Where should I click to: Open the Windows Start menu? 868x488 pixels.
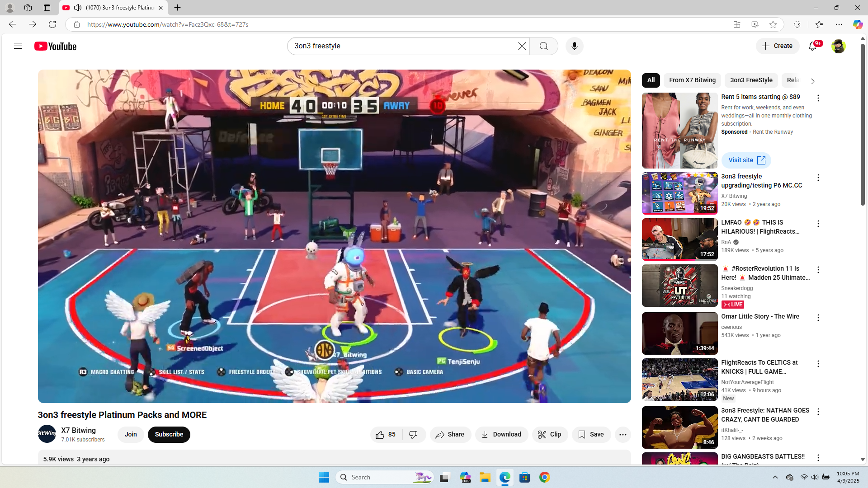pyautogui.click(x=324, y=477)
